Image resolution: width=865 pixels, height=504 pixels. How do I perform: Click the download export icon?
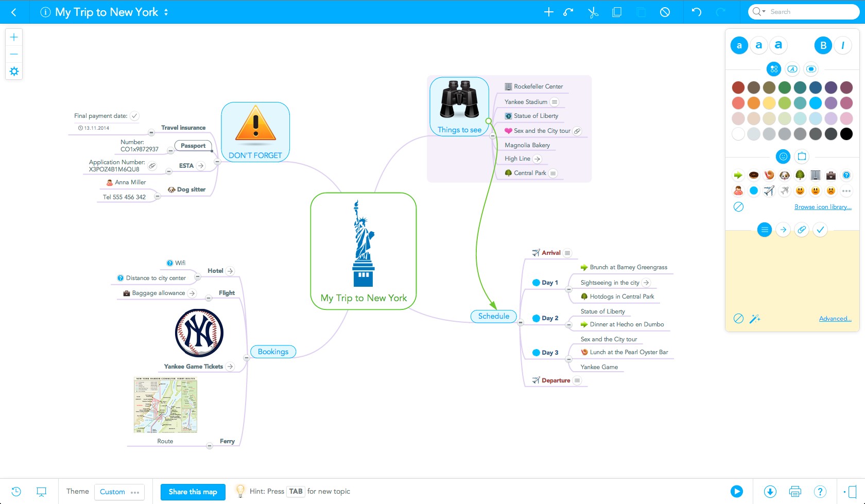click(x=770, y=492)
